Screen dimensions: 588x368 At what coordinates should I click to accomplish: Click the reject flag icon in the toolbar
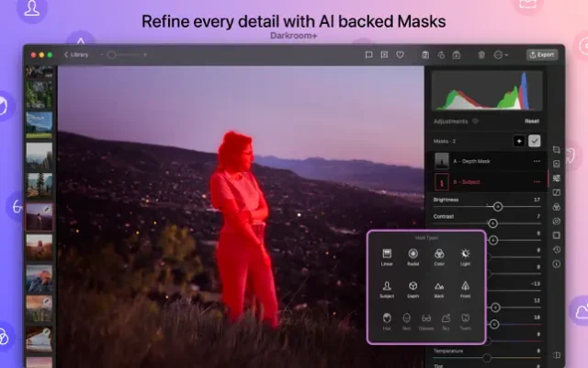pyautogui.click(x=384, y=55)
